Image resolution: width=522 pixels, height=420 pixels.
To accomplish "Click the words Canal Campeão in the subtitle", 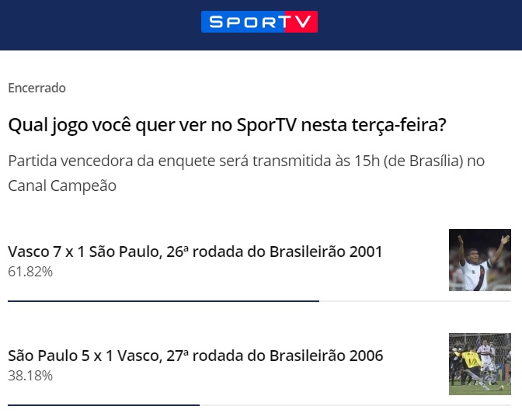I will [62, 186].
